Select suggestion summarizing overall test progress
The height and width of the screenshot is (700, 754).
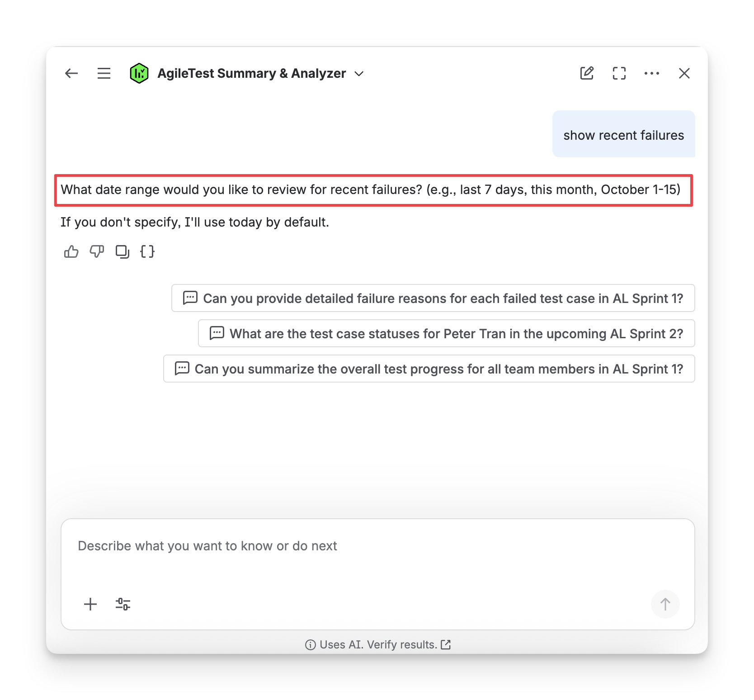[x=429, y=369]
